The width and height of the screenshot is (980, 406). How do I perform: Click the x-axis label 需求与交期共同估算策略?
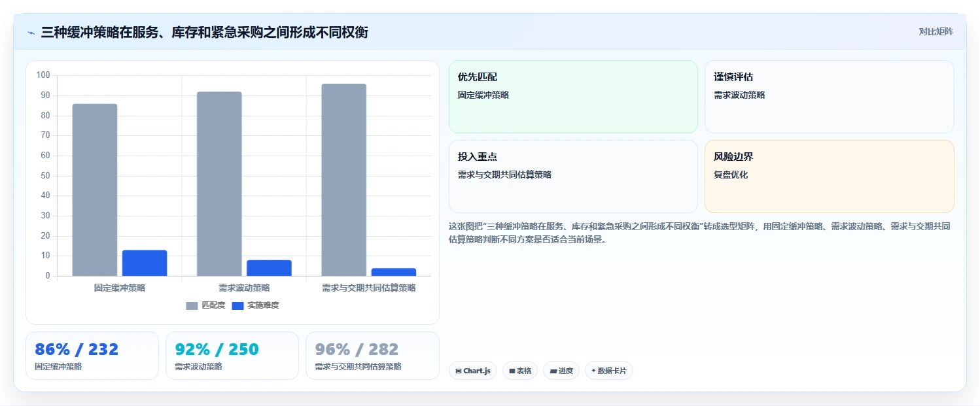[369, 288]
